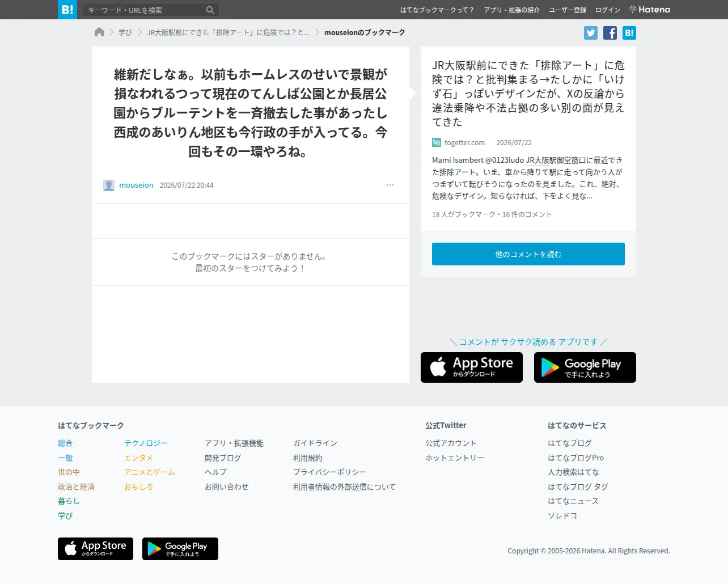Add page with blue B! bookmark icon
The width and height of the screenshot is (728, 584).
(x=629, y=33)
